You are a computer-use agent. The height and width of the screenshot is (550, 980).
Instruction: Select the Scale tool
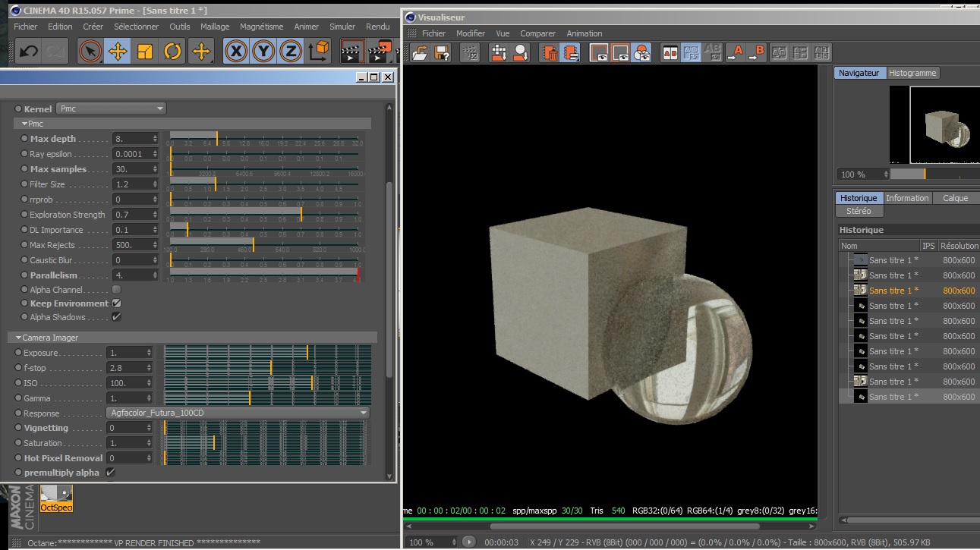[145, 52]
